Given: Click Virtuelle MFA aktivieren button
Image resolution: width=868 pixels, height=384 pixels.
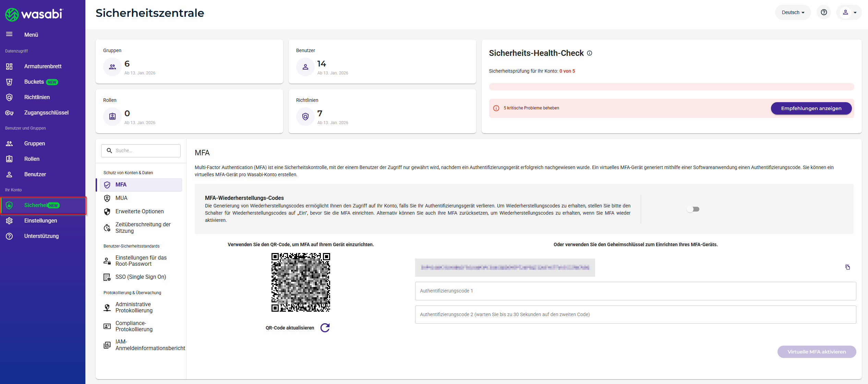Looking at the screenshot, I should point(816,352).
